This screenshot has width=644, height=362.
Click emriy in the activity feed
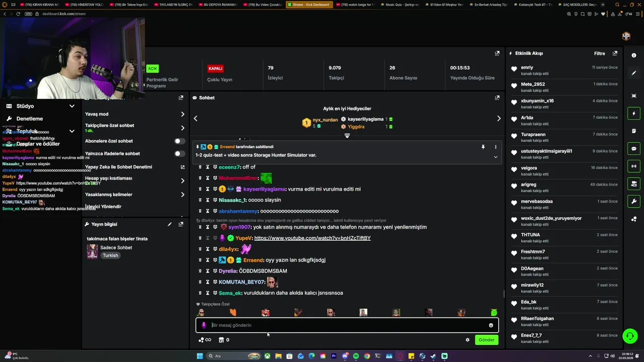[x=527, y=67]
